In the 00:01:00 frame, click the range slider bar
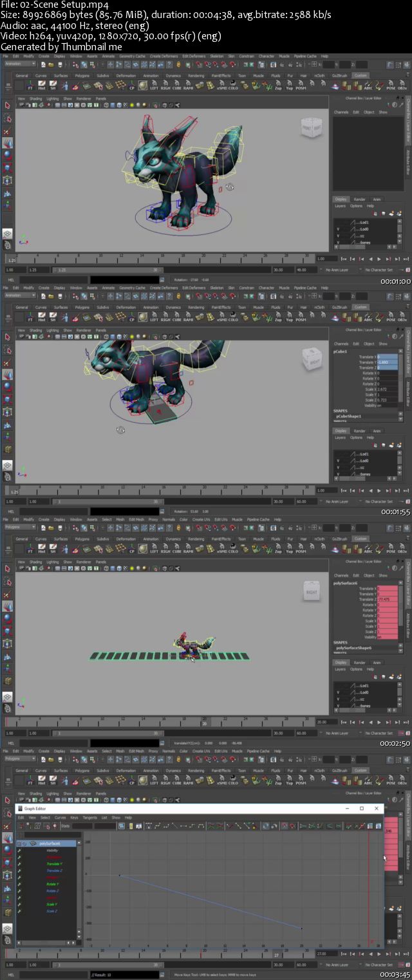Screen dimensions: 412x980 click(x=107, y=270)
